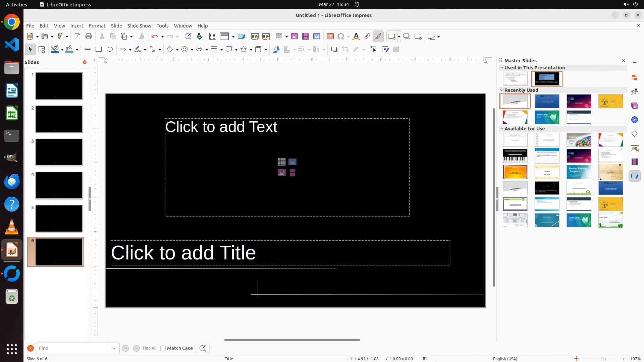This screenshot has width=644, height=362.
Task: Click the Insert Table toolbar icon
Action: tap(279, 37)
